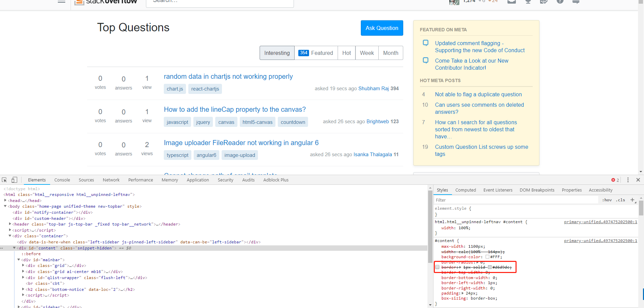Viewport: 644px width, 308px height.
Task: Click page scrollbar down arrow above DevTools
Action: pos(641,172)
